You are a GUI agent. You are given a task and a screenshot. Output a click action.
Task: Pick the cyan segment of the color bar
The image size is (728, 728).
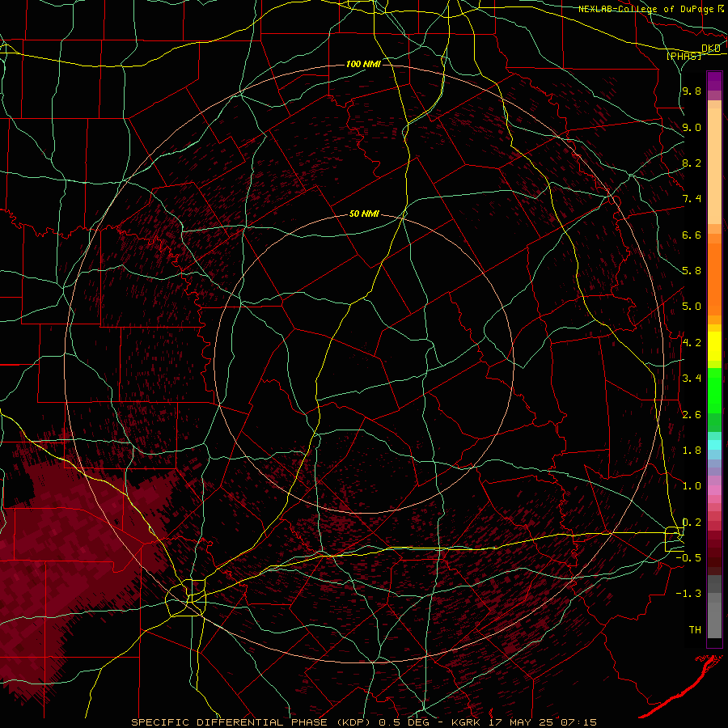coord(714,445)
